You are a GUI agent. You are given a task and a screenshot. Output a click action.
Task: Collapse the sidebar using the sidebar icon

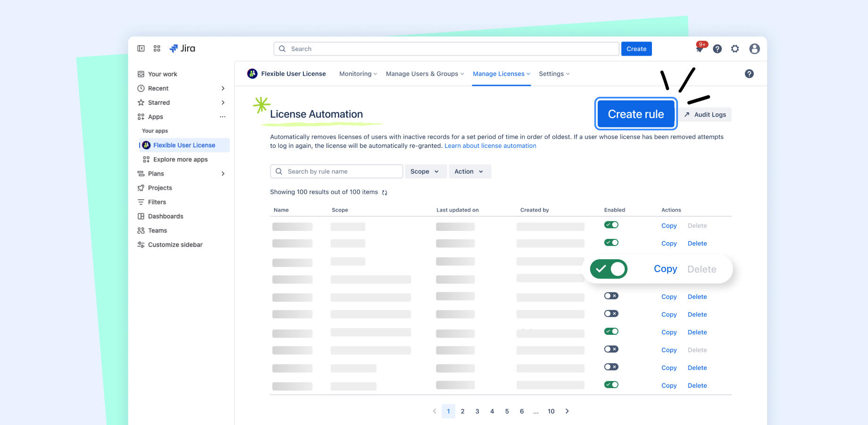coord(141,48)
